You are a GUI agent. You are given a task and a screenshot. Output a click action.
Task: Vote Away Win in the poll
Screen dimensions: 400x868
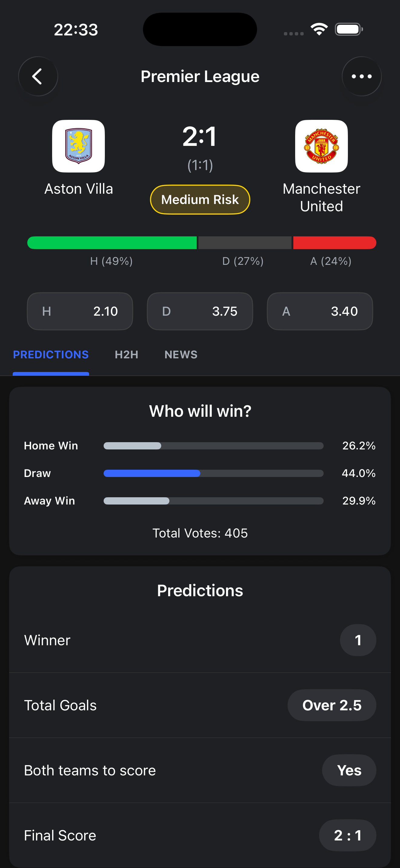(213, 501)
